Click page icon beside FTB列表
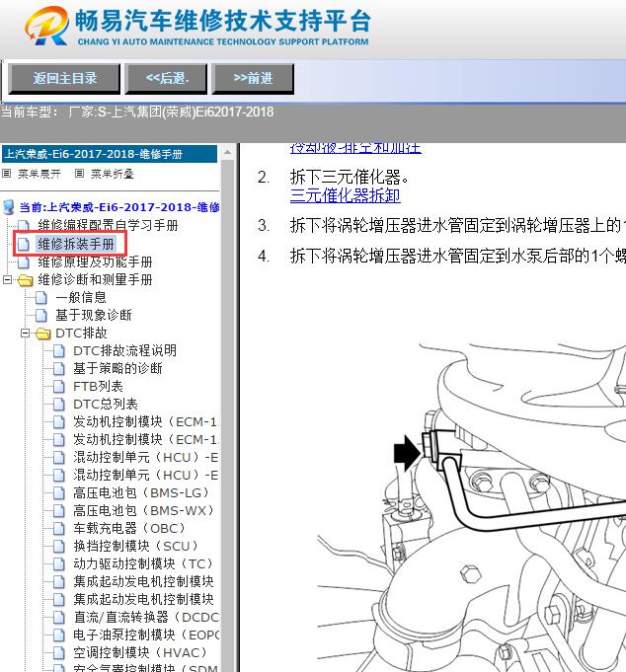 pos(58,387)
